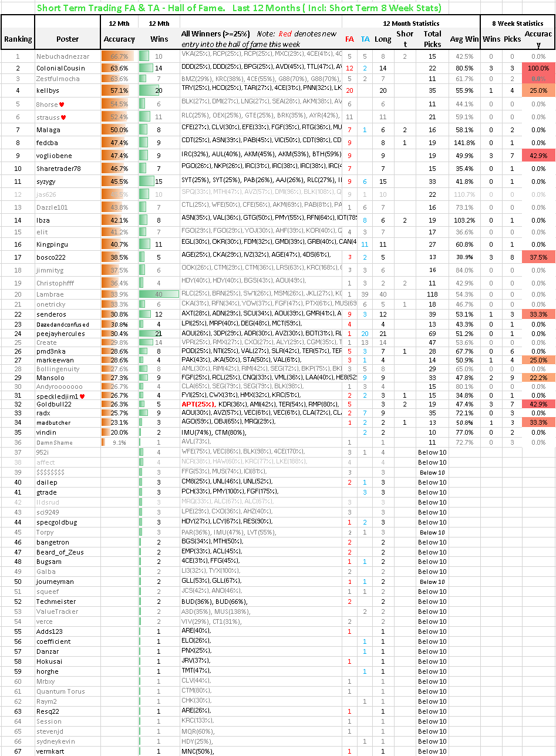
Task: Select poster name Techmeister
Action: pyautogui.click(x=56, y=602)
